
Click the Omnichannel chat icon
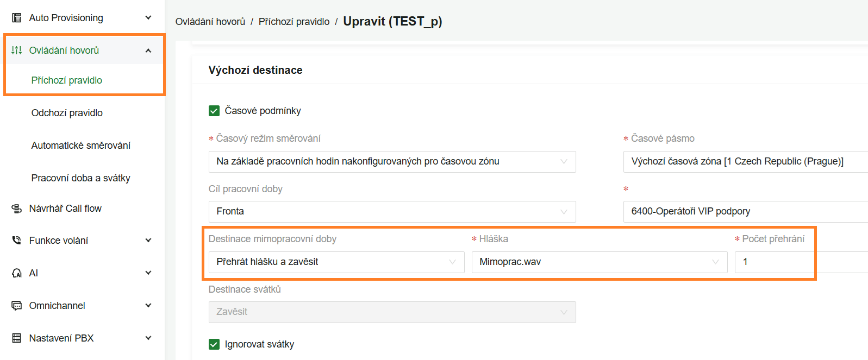17,306
